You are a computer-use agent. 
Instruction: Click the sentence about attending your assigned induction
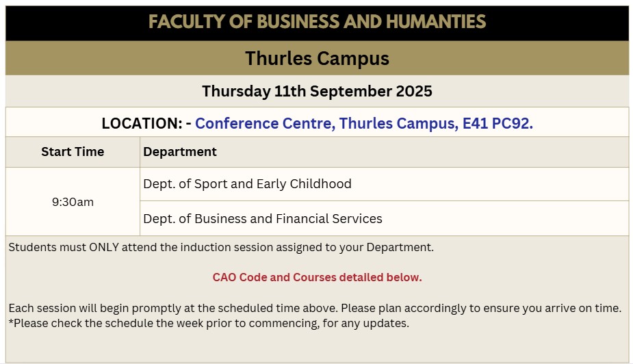click(221, 247)
